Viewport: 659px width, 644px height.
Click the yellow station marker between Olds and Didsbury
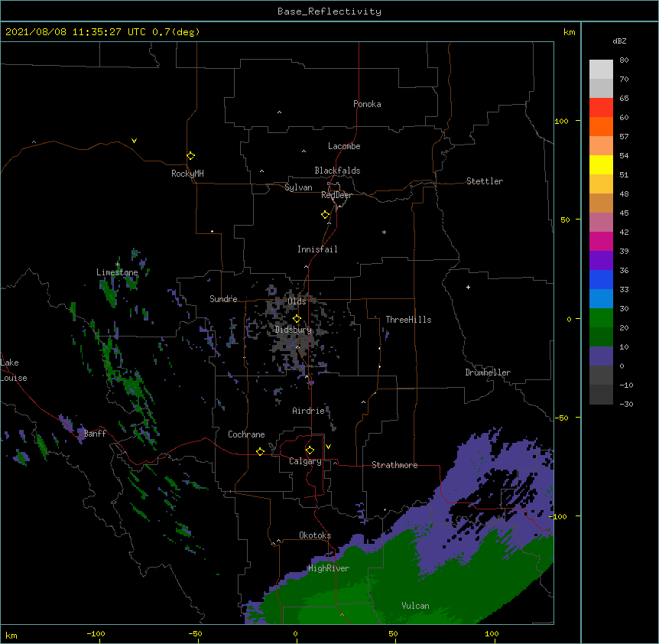point(297,319)
